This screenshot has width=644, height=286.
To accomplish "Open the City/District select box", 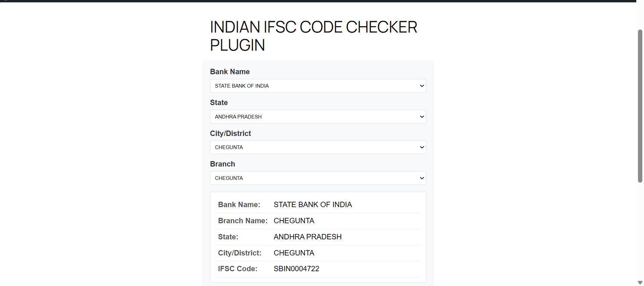I will click(318, 147).
